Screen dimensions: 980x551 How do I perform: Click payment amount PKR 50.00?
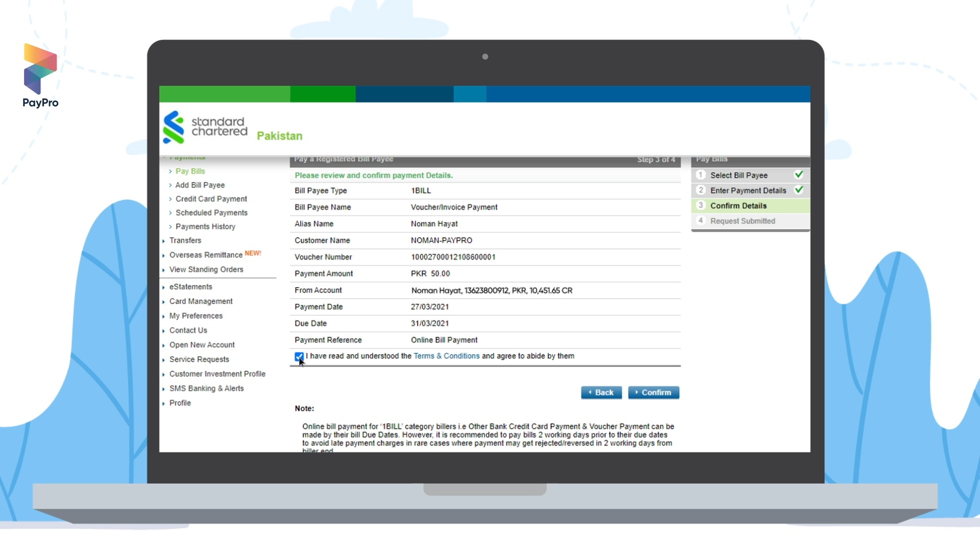pos(430,274)
